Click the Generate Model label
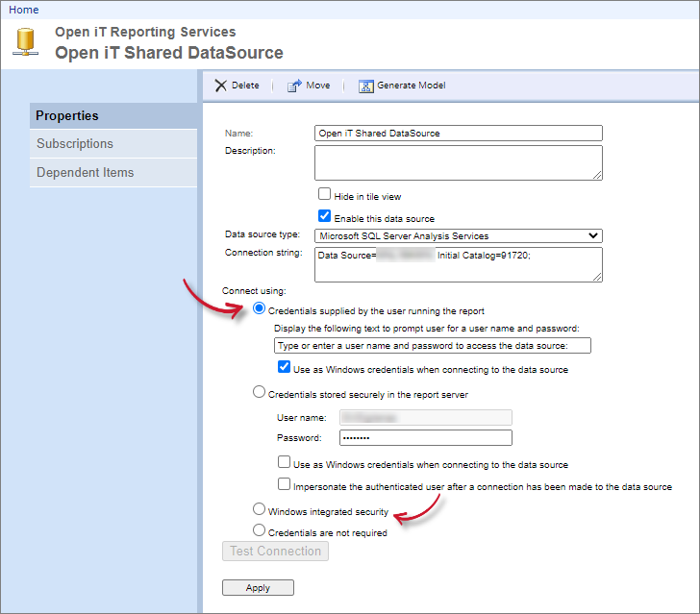Viewport: 700px width, 614px height. pos(412,86)
